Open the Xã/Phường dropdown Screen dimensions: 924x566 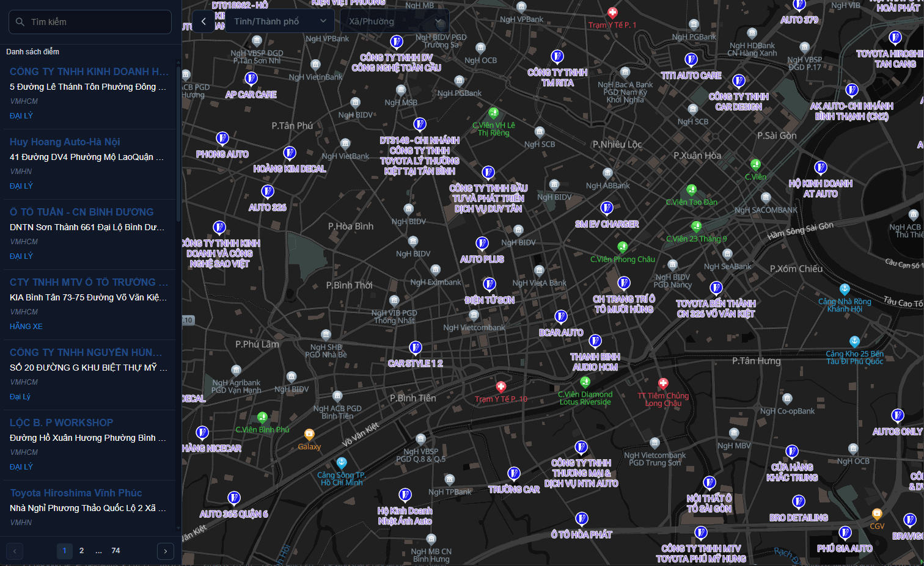pyautogui.click(x=395, y=21)
